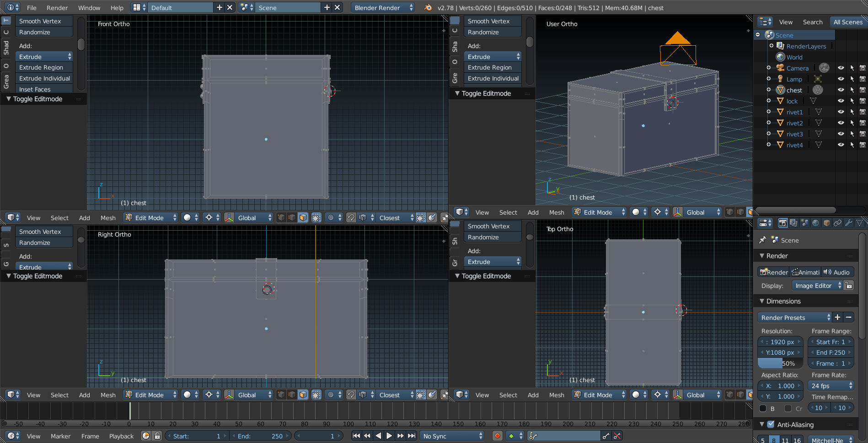Open the Image Editor display dropdown
Image resolution: width=868 pixels, height=443 pixels.
[x=817, y=286]
